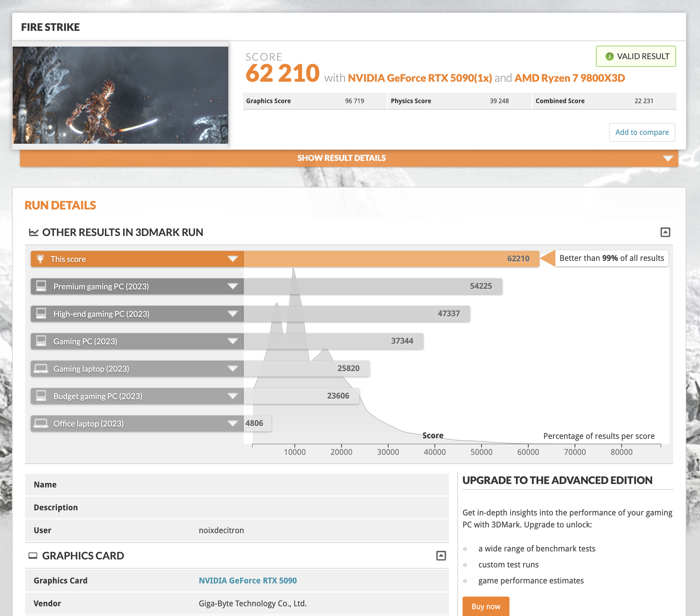This screenshot has width=700, height=616.
Task: Expand the High-end gaming PC (2023) dropdown arrow
Action: (233, 314)
